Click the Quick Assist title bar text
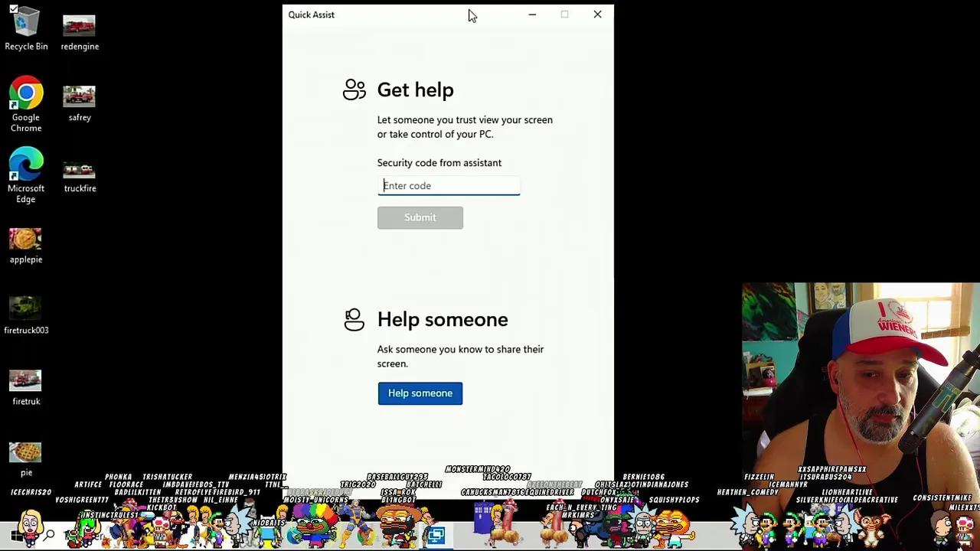 click(x=312, y=15)
